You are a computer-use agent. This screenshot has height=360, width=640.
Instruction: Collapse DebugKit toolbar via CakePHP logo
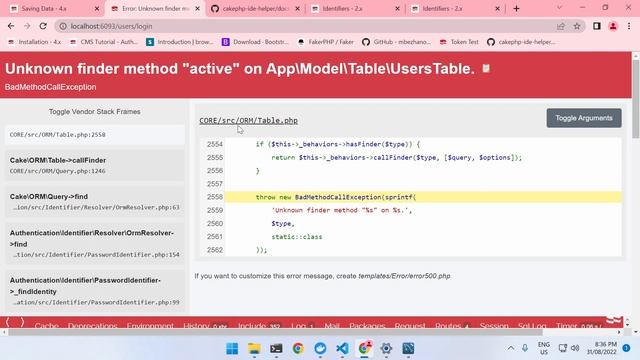(615, 320)
